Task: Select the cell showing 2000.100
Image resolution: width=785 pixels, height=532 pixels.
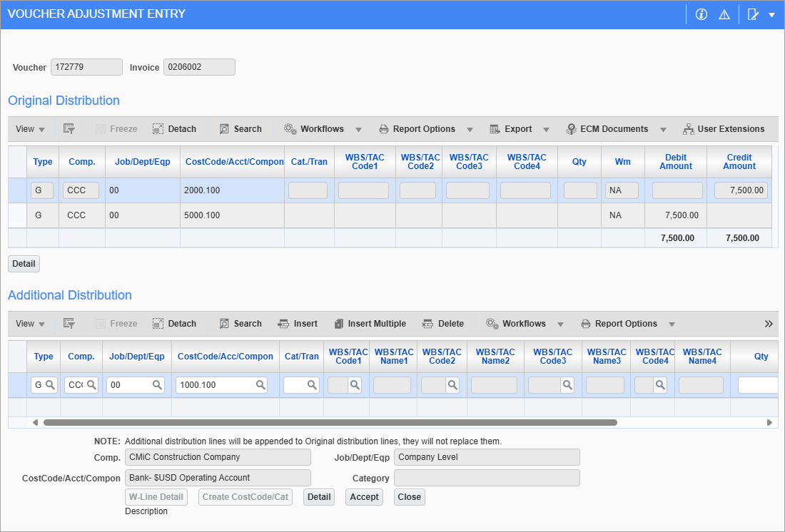Action: point(232,190)
